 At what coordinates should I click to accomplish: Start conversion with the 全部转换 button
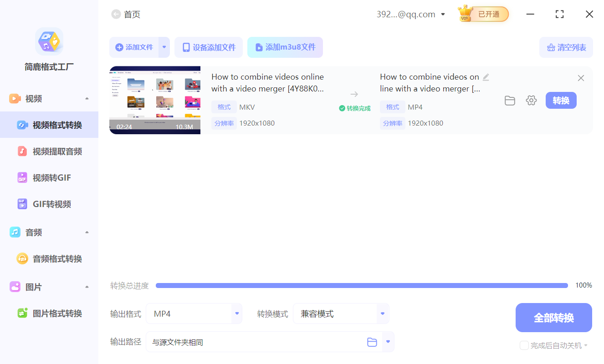553,317
